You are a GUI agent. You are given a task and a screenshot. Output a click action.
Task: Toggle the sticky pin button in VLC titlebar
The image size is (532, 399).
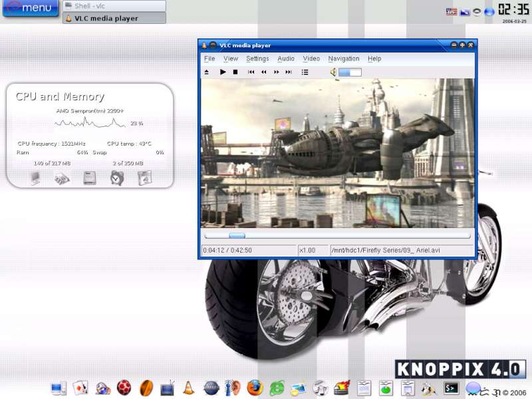213,45
